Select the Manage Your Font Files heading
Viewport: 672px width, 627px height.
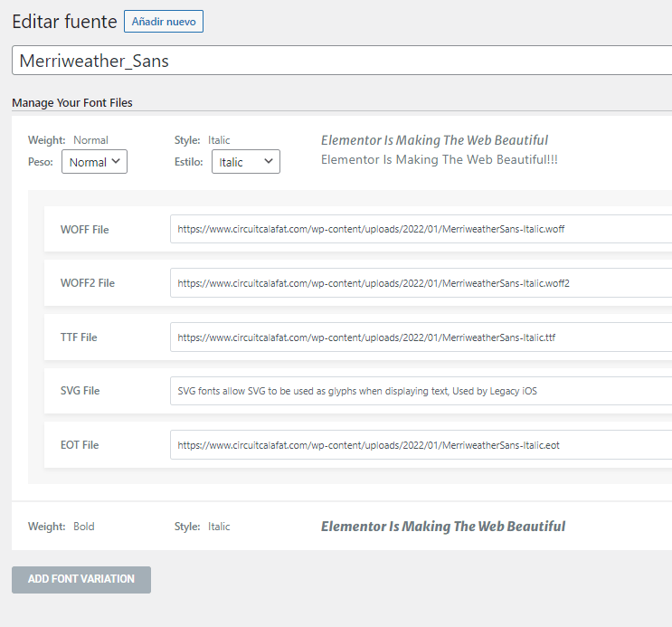tap(72, 103)
